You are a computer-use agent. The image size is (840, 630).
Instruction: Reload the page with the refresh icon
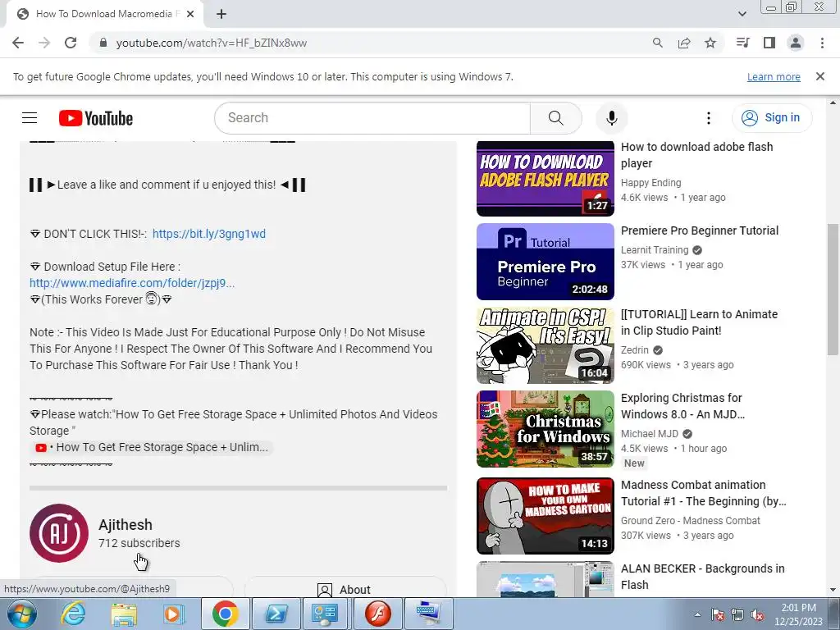click(71, 43)
